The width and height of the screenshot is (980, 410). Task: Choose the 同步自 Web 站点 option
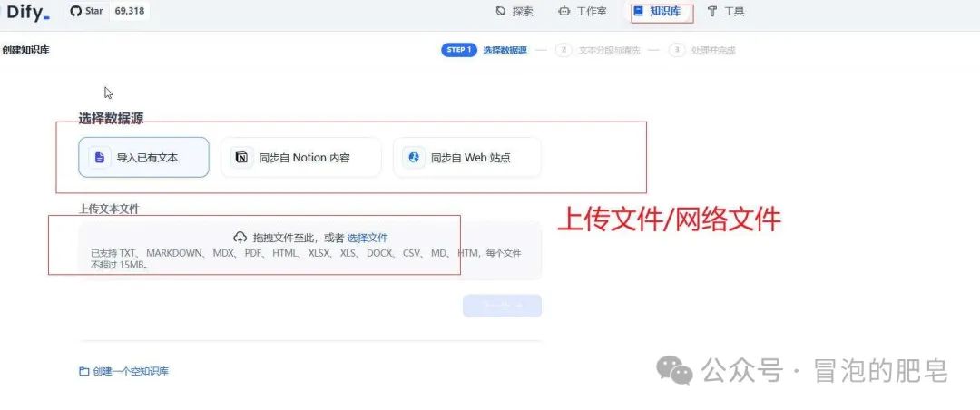[x=466, y=158]
